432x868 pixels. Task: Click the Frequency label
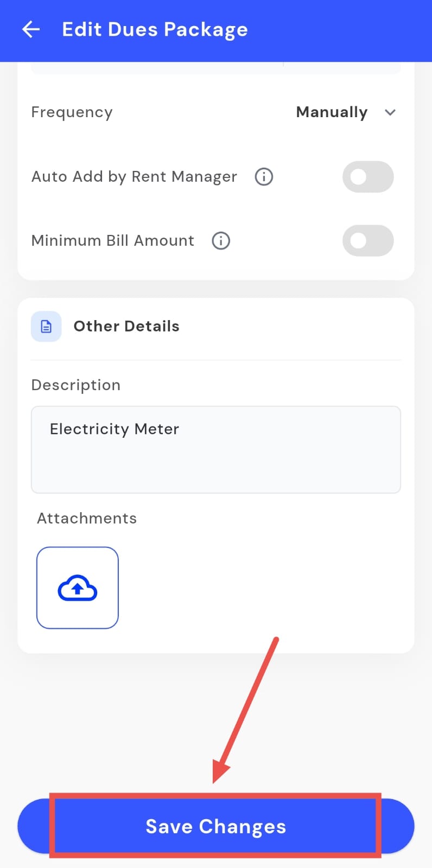72,112
